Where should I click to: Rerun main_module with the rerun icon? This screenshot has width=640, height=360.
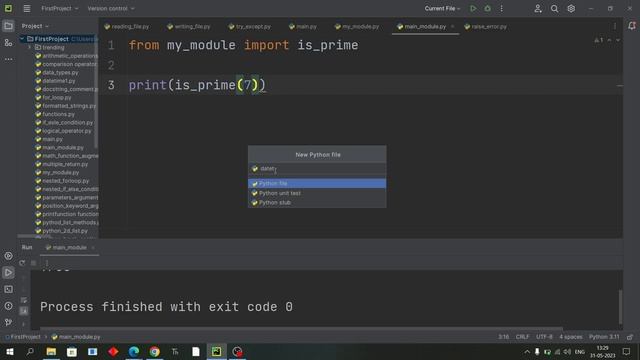pos(22,263)
